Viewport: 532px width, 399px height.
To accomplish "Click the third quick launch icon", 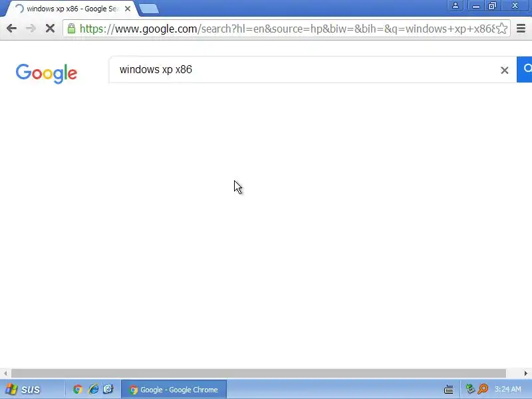I will 108,389.
